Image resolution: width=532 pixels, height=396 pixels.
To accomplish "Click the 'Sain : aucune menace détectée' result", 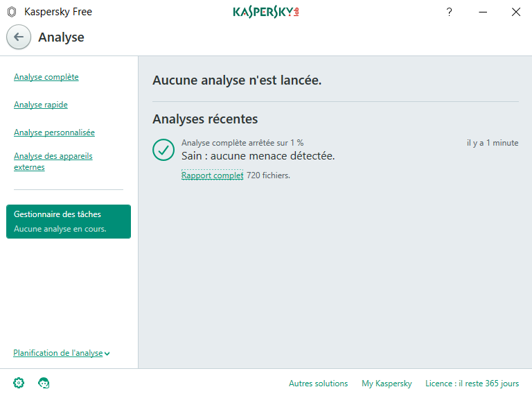I will (x=258, y=156).
